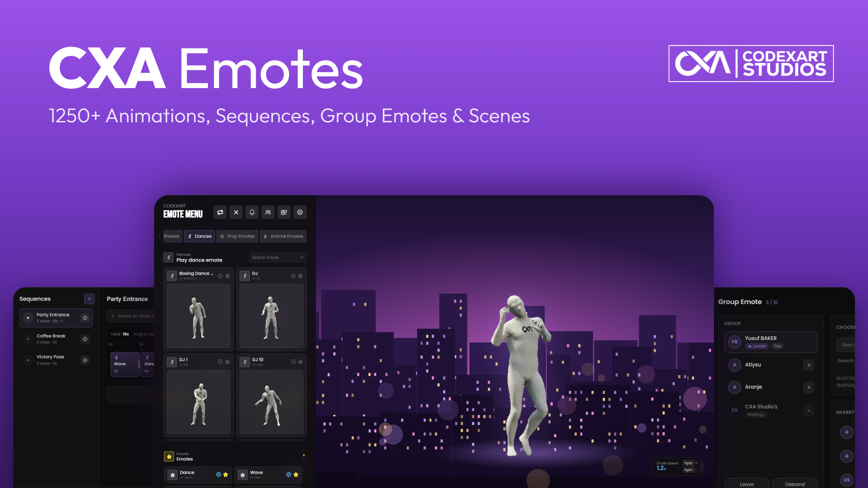
Task: Play the DJ 1 dance emote thumbnail
Action: (x=199, y=402)
